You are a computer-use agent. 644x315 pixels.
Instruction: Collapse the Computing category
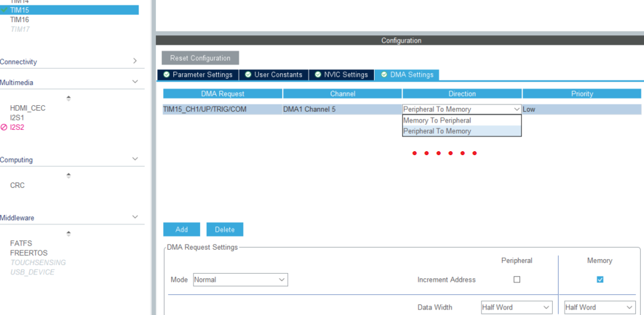(135, 159)
